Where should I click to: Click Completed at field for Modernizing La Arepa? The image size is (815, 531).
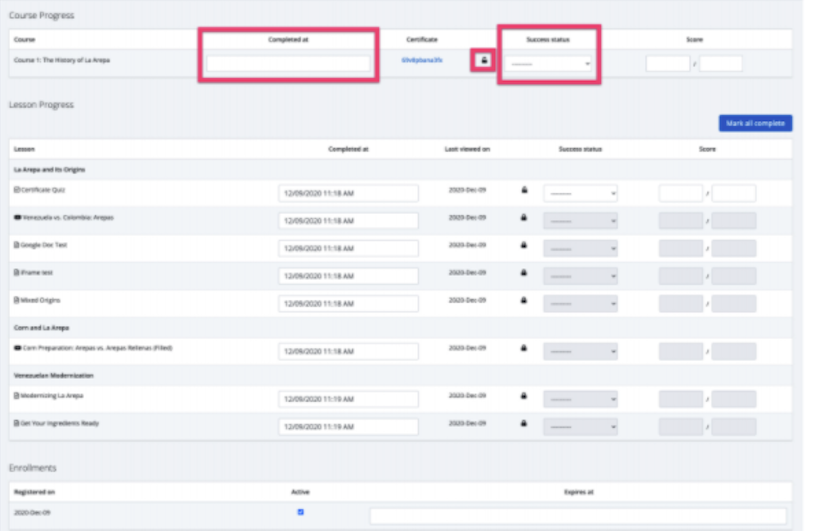coord(347,399)
